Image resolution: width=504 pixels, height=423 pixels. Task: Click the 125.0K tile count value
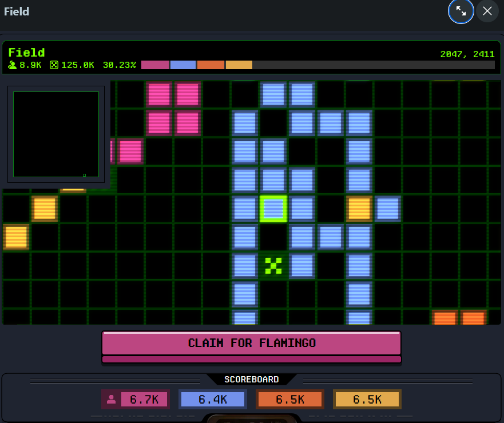point(77,65)
